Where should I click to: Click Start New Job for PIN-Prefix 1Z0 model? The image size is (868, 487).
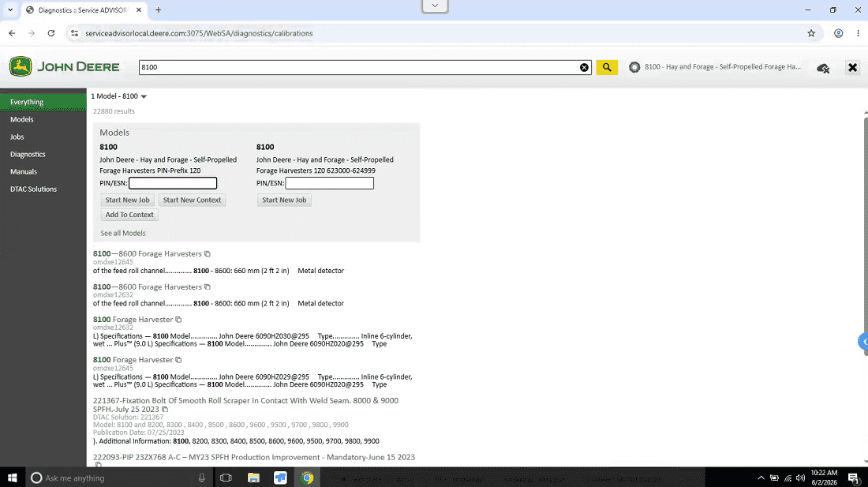tap(127, 200)
